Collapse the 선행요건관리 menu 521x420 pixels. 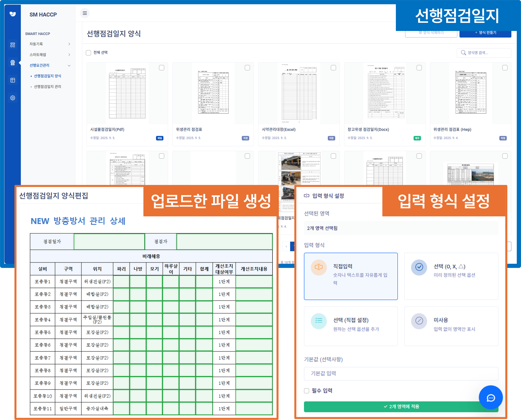point(50,65)
